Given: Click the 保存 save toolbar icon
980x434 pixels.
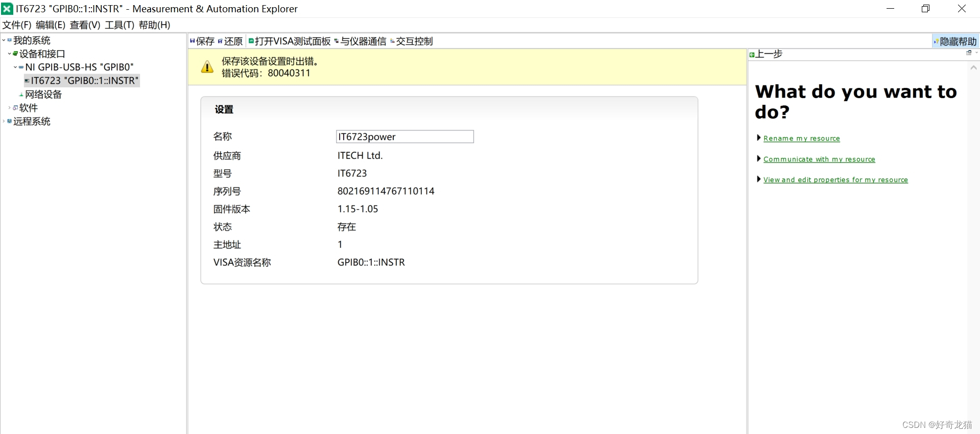Looking at the screenshot, I should [x=193, y=41].
